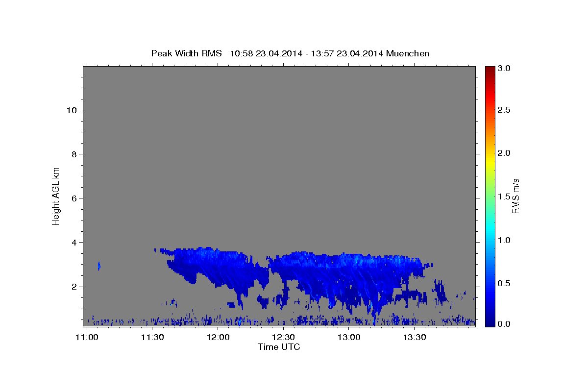Click the '12:00' time tick label
The image size is (588, 392).
[218, 338]
